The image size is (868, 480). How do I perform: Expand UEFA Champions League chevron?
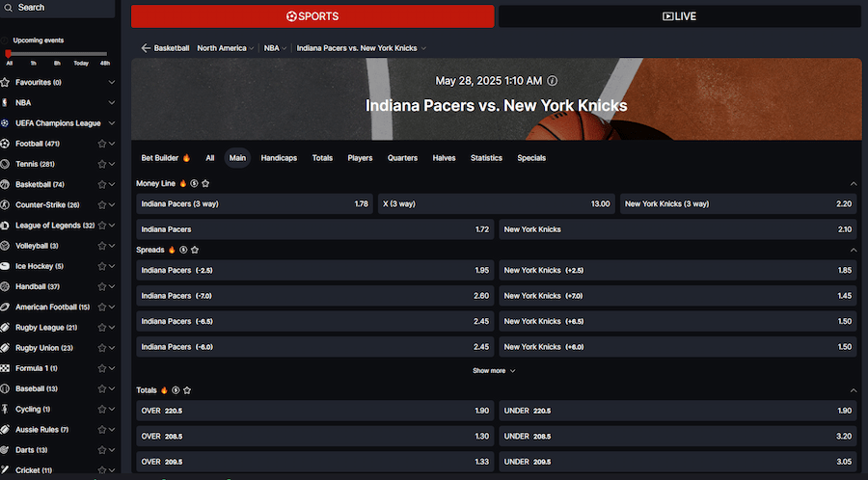click(x=112, y=123)
